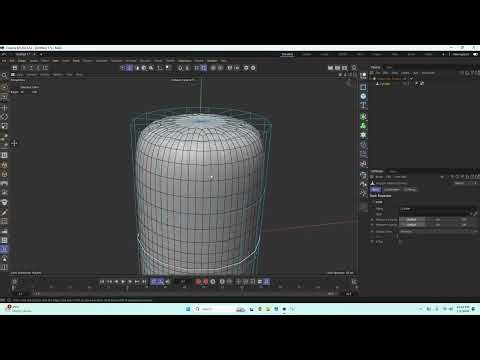Toggle the Autokeying red button

tap(205, 282)
